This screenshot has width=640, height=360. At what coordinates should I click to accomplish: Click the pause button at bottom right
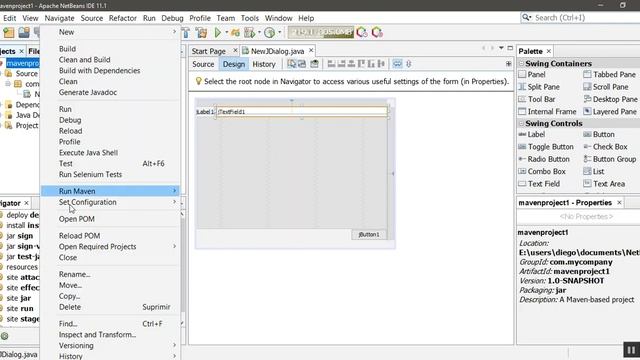coord(631,350)
